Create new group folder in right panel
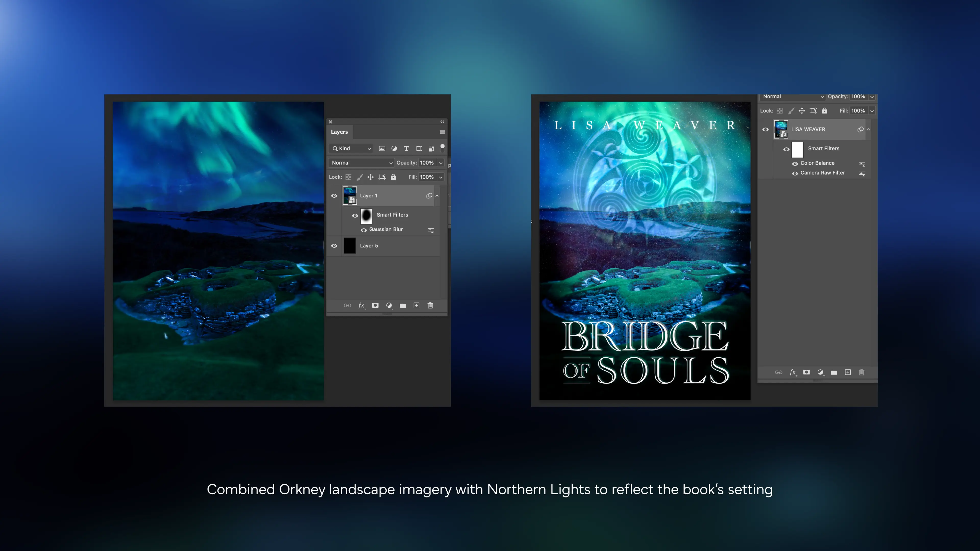The image size is (980, 551). coord(834,372)
